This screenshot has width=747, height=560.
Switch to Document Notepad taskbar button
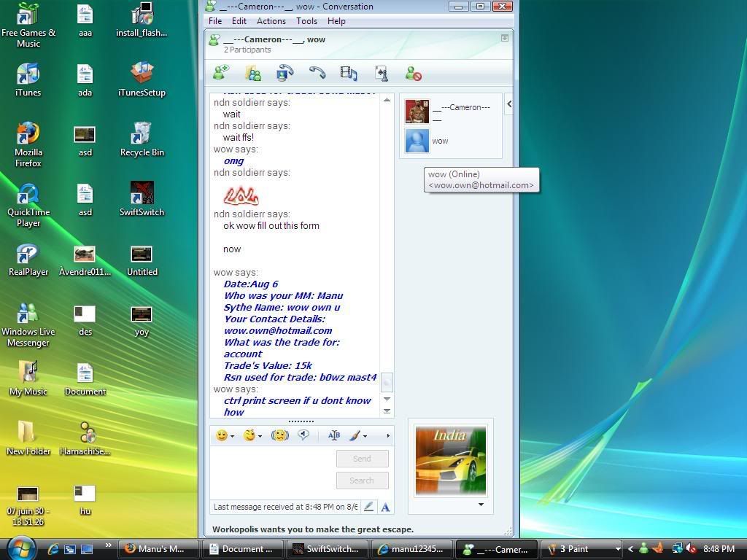tap(243, 549)
